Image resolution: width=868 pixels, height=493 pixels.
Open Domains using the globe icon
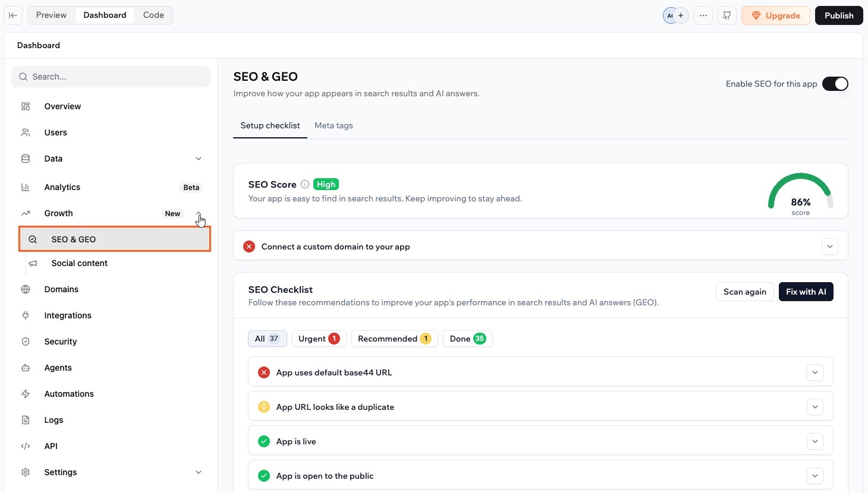tap(25, 289)
